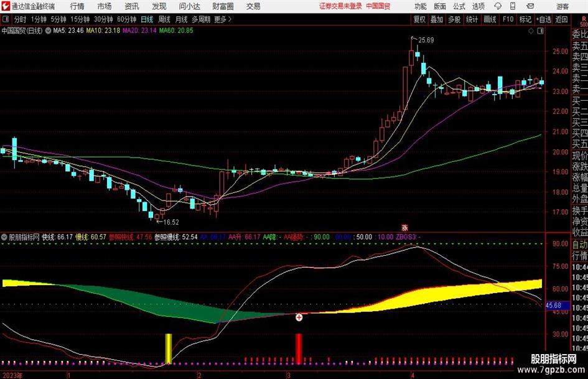Click the 25.69 high price label

coord(426,40)
